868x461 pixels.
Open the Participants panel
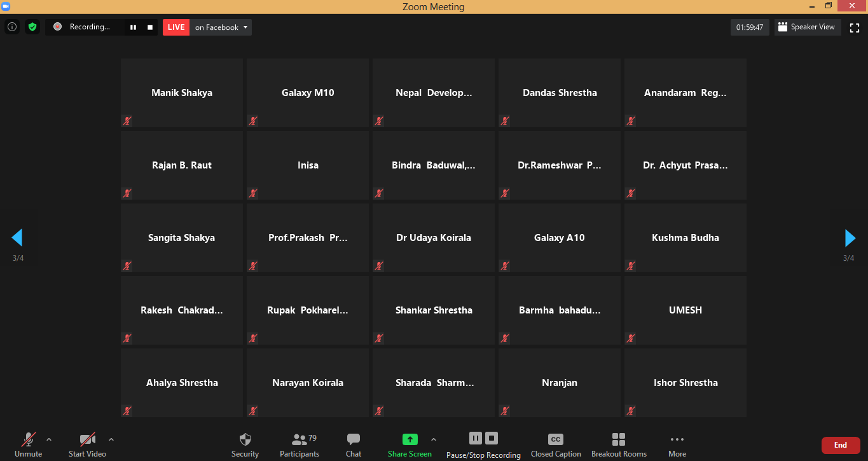[x=300, y=445]
